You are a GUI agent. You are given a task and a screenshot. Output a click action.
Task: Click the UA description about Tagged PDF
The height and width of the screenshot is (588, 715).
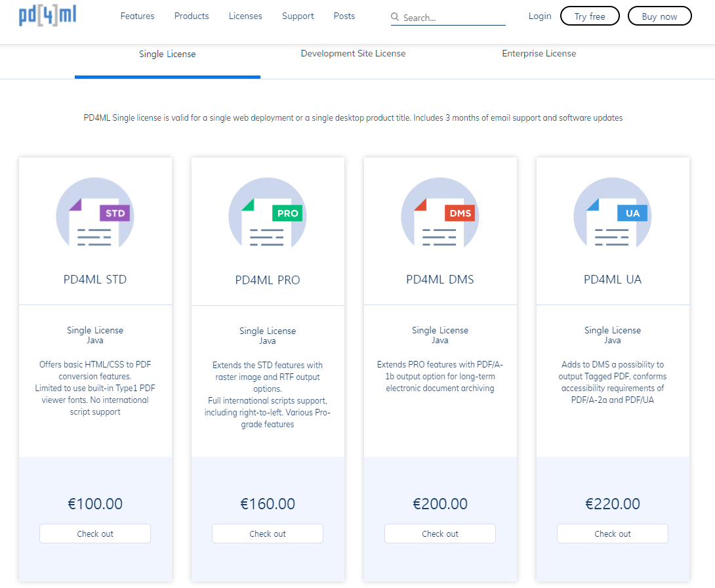pos(613,382)
